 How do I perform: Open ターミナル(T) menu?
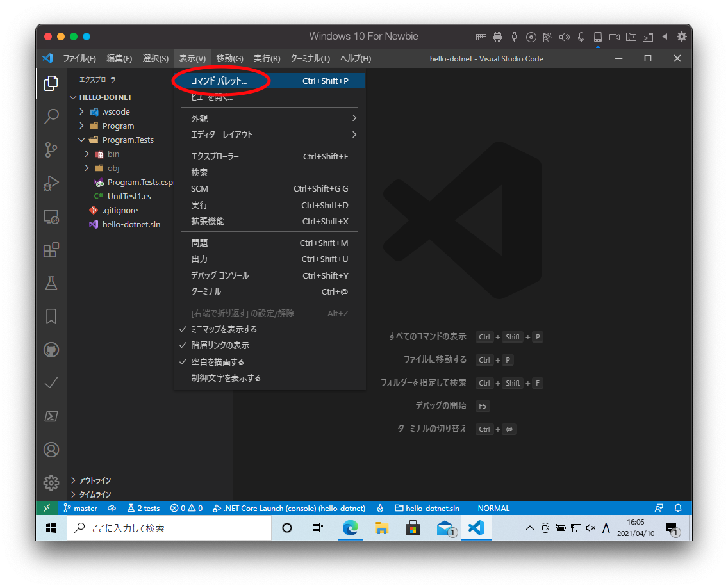pos(310,58)
